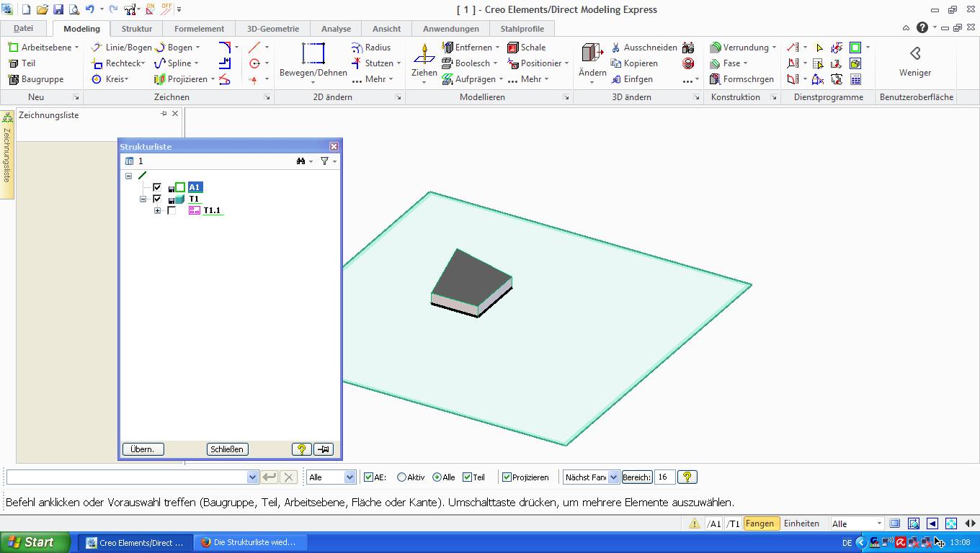The width and height of the screenshot is (980, 553).
Task: Click the Einheiten status bar button
Action: click(801, 523)
